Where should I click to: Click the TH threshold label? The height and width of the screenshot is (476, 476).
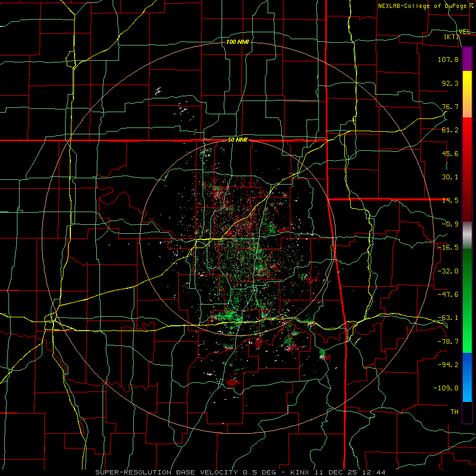[454, 411]
